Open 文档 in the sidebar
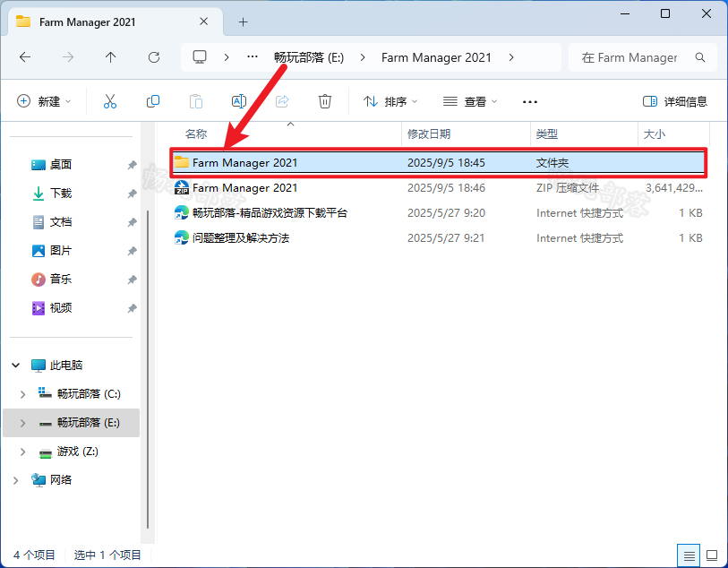Screen dimensions: 728x568 (x=61, y=222)
